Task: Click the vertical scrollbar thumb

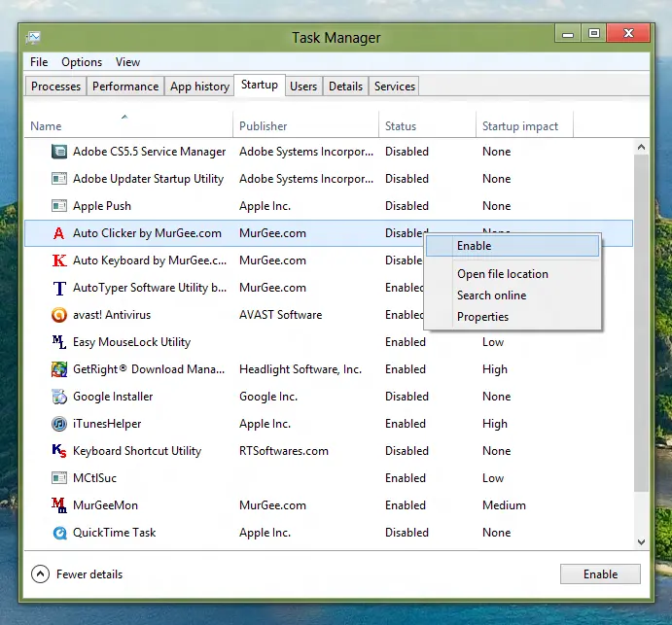Action: coord(641,324)
